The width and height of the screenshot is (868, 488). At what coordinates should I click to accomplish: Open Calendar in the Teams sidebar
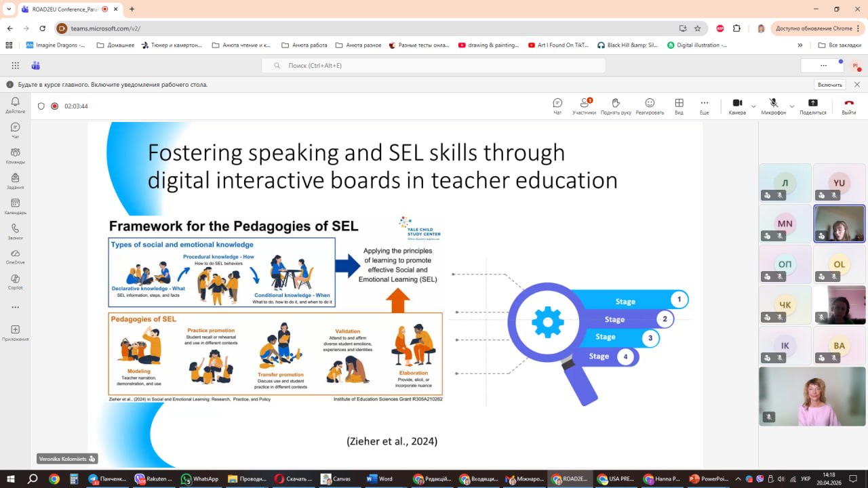click(x=15, y=206)
